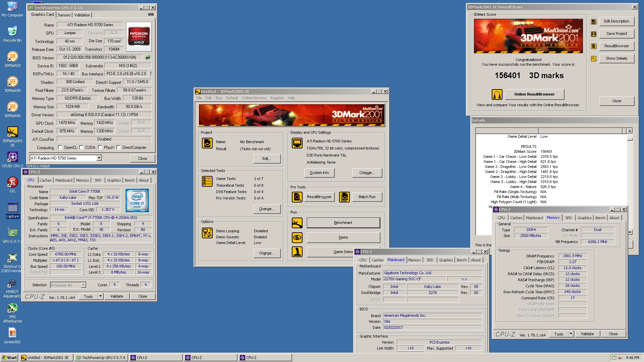The width and height of the screenshot is (644, 362).
Task: Open the GPU selector dropdown in GPU-Z
Action: coord(99,158)
